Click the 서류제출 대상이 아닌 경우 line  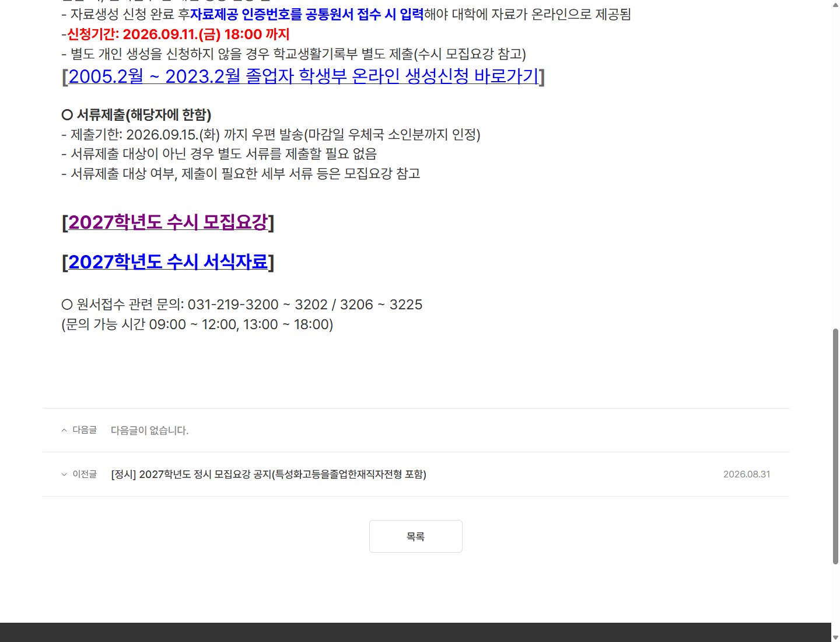[219, 154]
